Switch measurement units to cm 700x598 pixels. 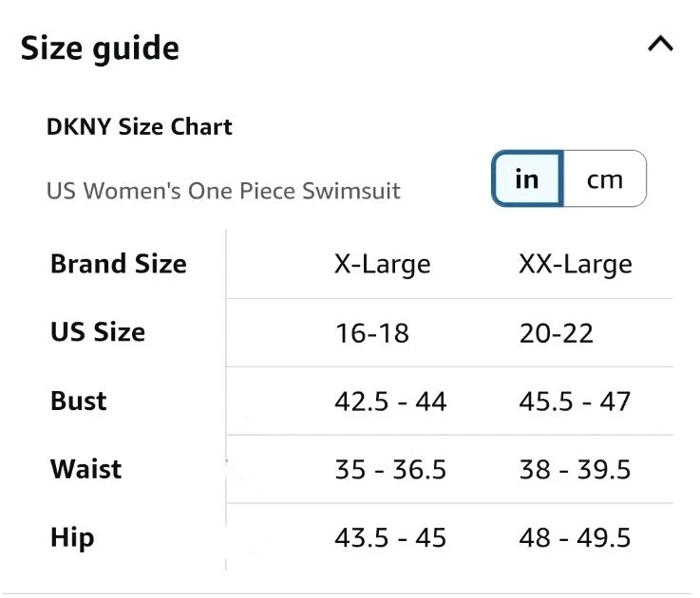[605, 178]
